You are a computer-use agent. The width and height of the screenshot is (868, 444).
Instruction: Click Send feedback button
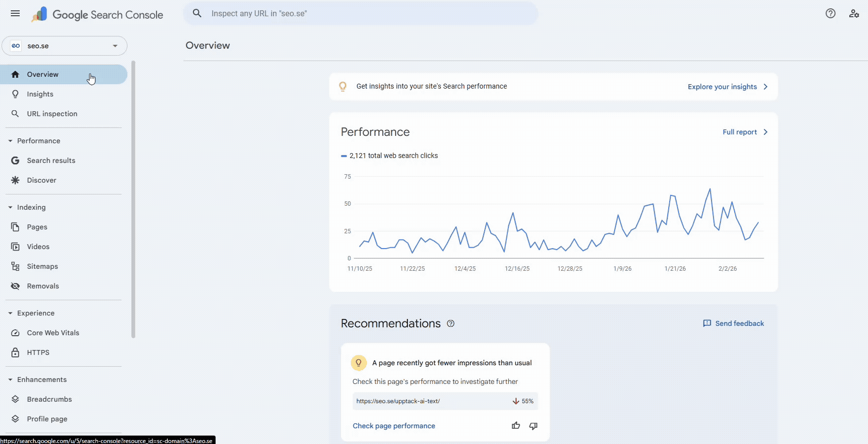point(733,323)
